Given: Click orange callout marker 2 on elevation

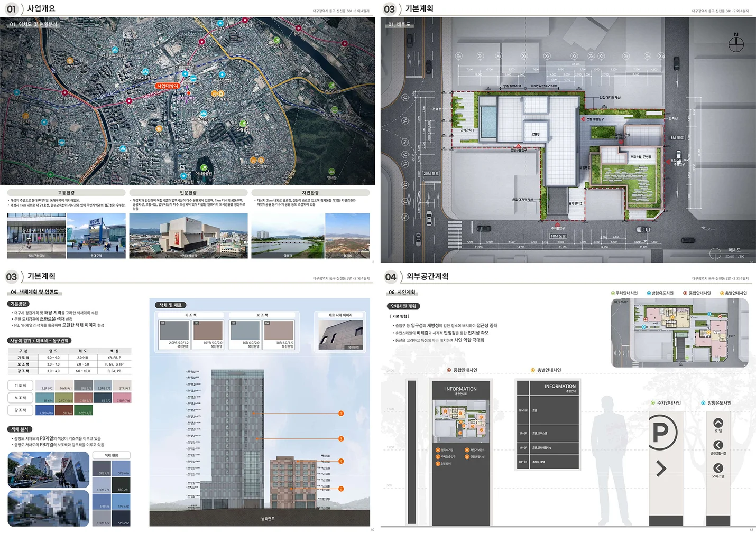Looking at the screenshot, I should (341, 489).
